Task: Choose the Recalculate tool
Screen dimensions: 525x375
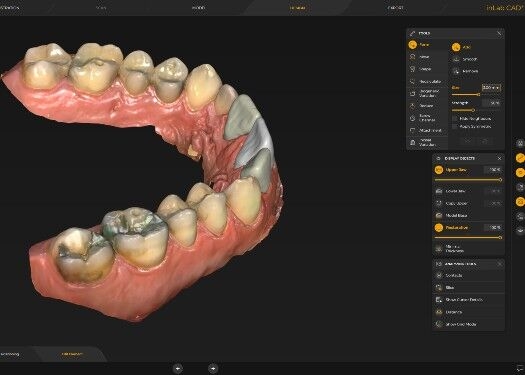Action: (x=427, y=81)
